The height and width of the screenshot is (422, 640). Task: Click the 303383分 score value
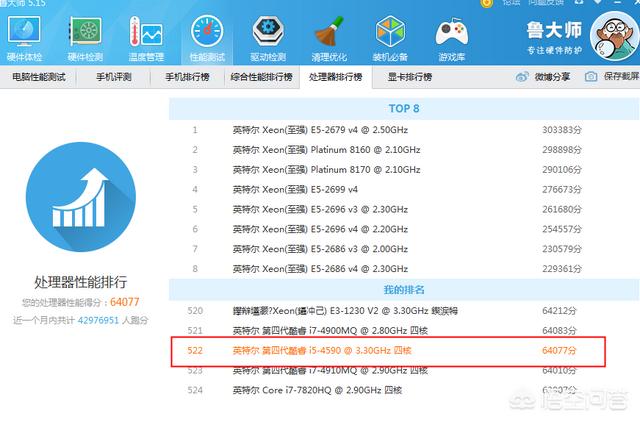point(562,130)
